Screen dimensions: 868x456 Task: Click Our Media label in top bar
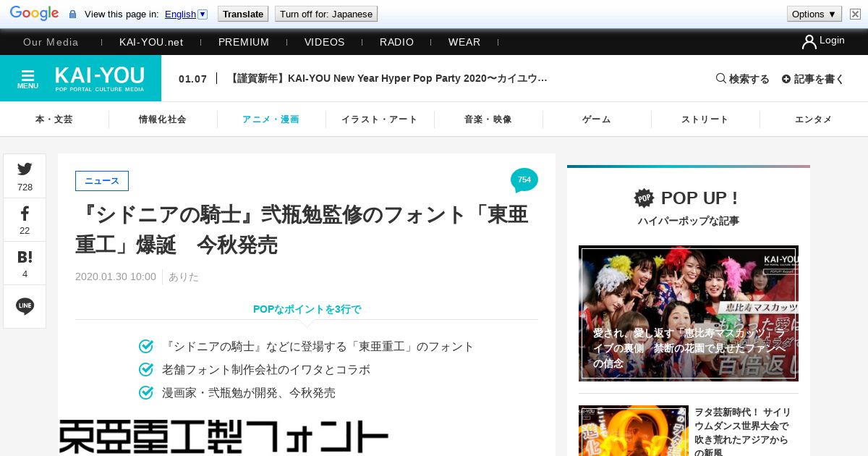click(51, 42)
